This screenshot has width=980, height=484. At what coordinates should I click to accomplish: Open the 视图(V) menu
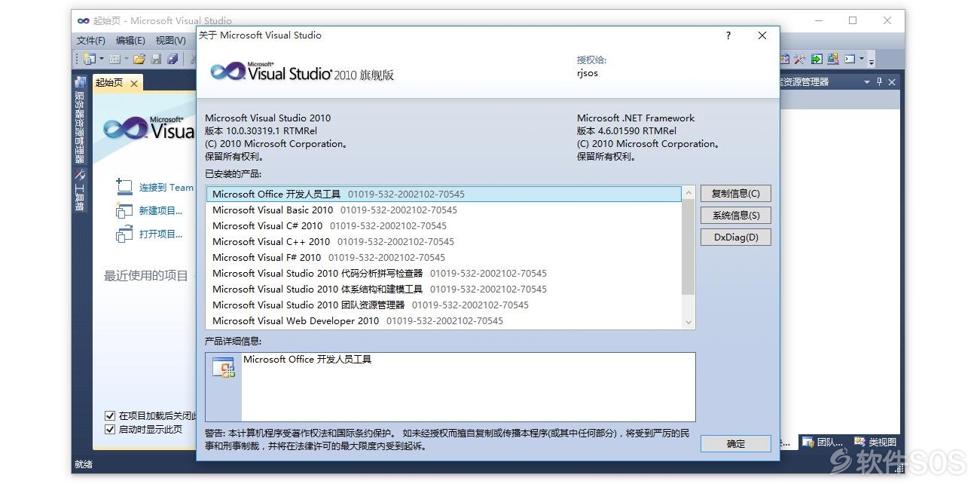(170, 40)
